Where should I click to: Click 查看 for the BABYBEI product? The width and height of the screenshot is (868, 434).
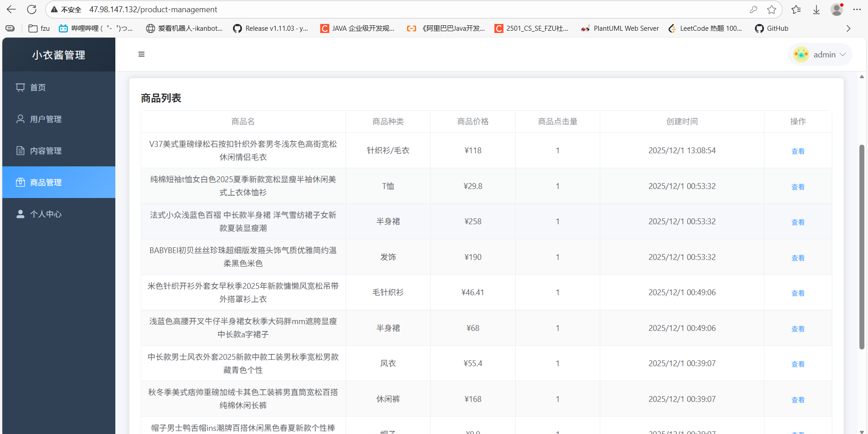point(798,258)
